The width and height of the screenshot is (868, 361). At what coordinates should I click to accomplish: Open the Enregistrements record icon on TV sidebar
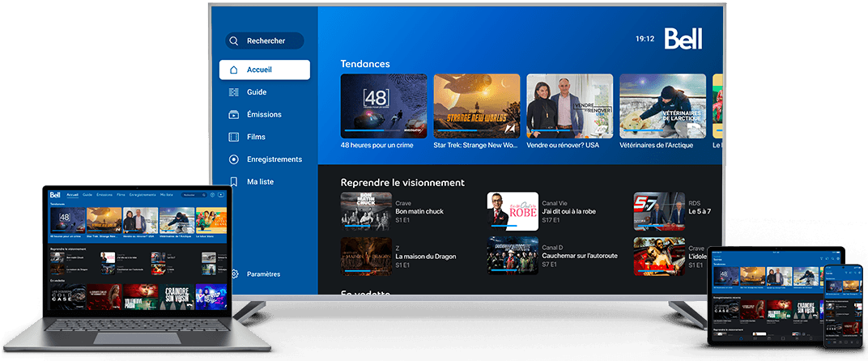(x=234, y=159)
